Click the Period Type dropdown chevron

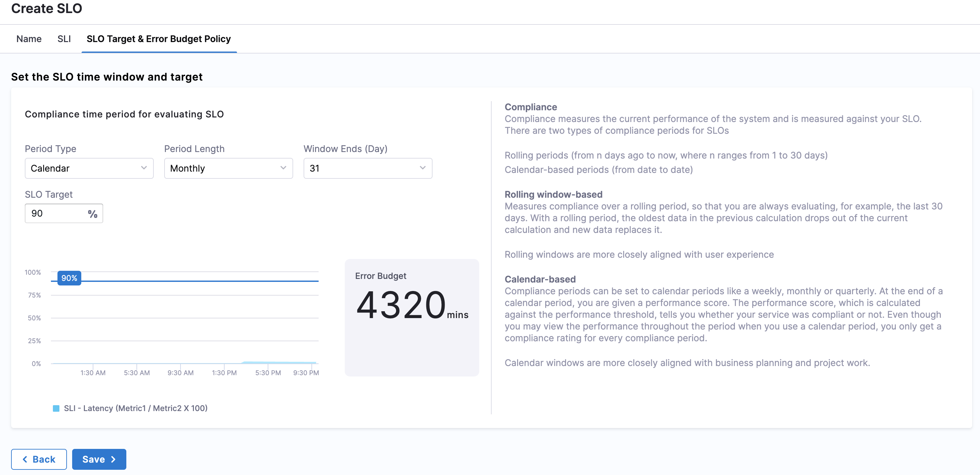[x=144, y=168]
